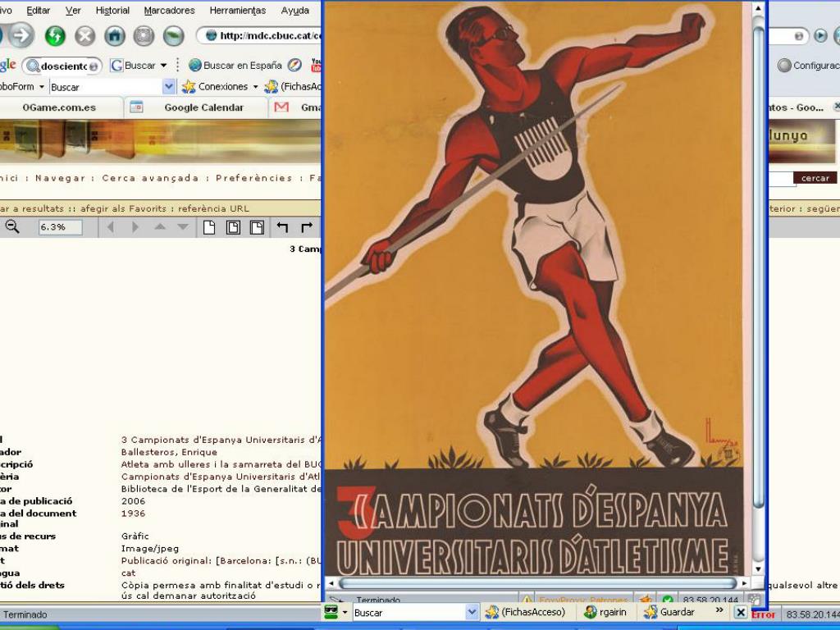Pan image down with the down triangle
The image size is (840, 630).
click(x=183, y=227)
